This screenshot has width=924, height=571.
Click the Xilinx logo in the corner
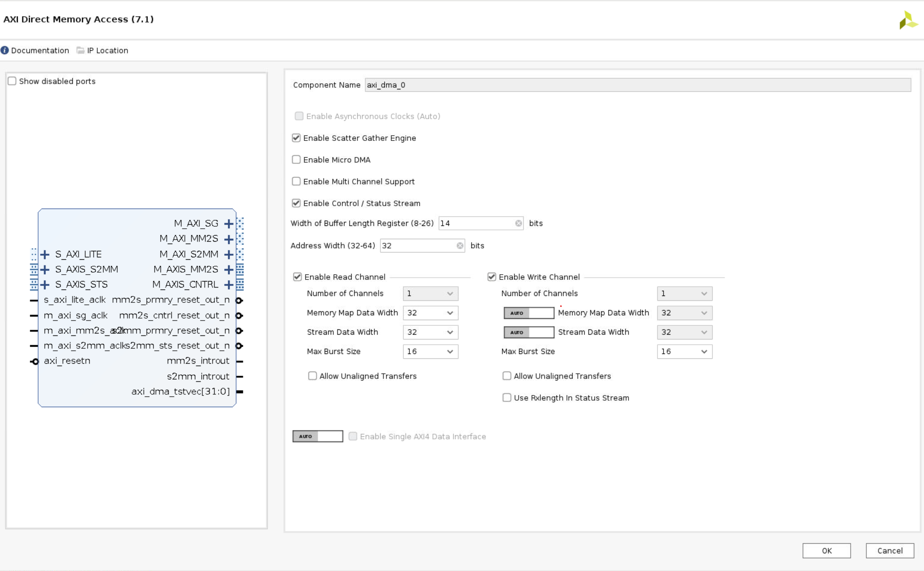pyautogui.click(x=908, y=20)
